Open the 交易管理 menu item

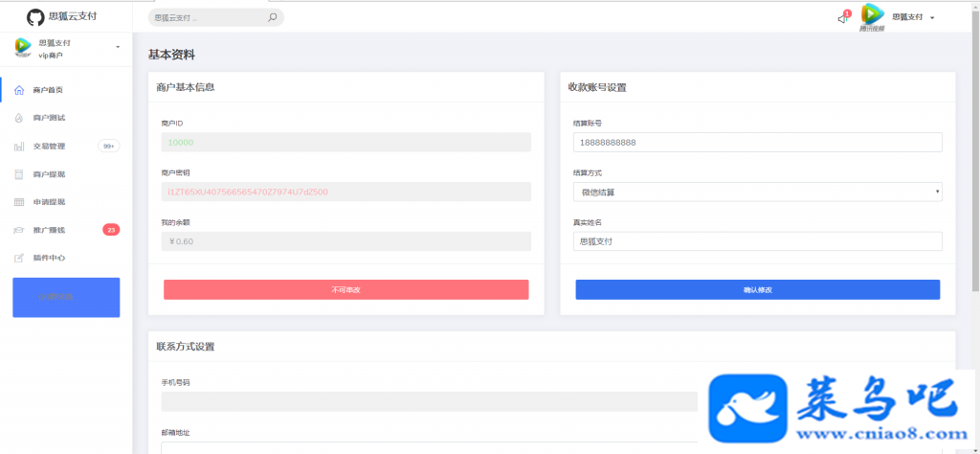pos(66,147)
